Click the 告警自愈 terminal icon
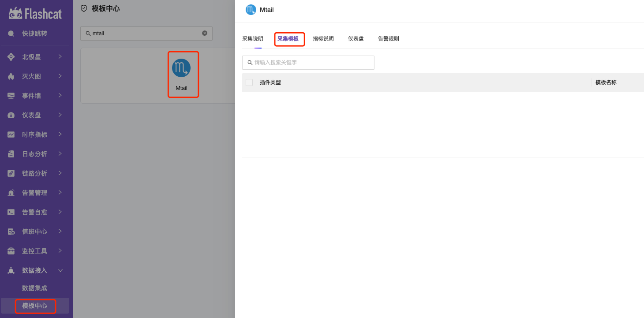The width and height of the screenshot is (644, 318). pyautogui.click(x=11, y=212)
